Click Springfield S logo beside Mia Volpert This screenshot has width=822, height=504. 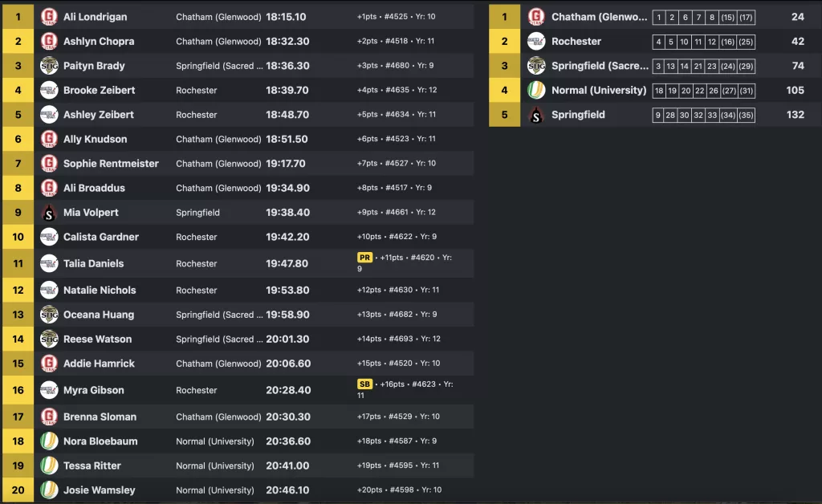pyautogui.click(x=49, y=212)
